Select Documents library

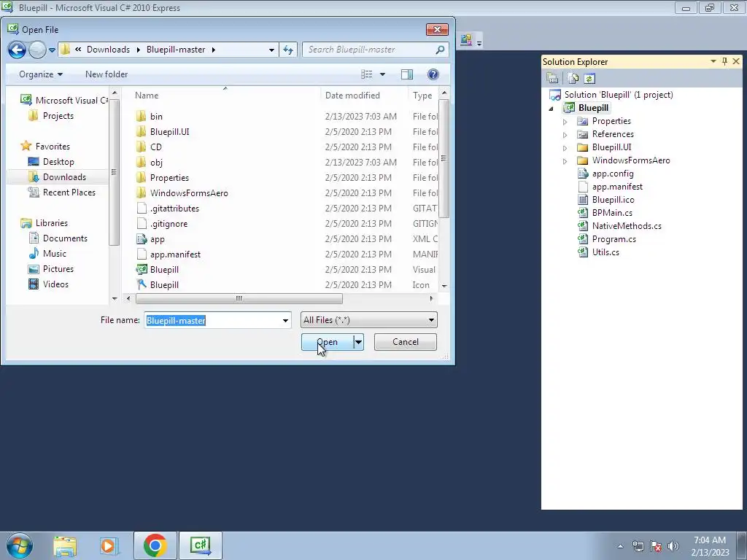click(58, 238)
